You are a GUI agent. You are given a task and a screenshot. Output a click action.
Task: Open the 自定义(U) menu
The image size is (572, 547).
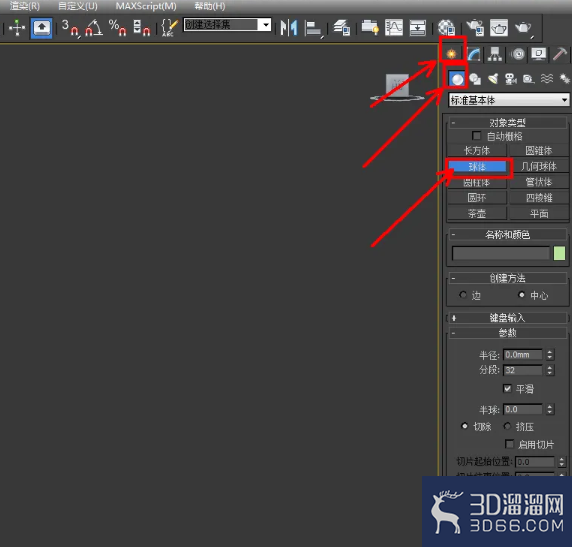pos(78,6)
